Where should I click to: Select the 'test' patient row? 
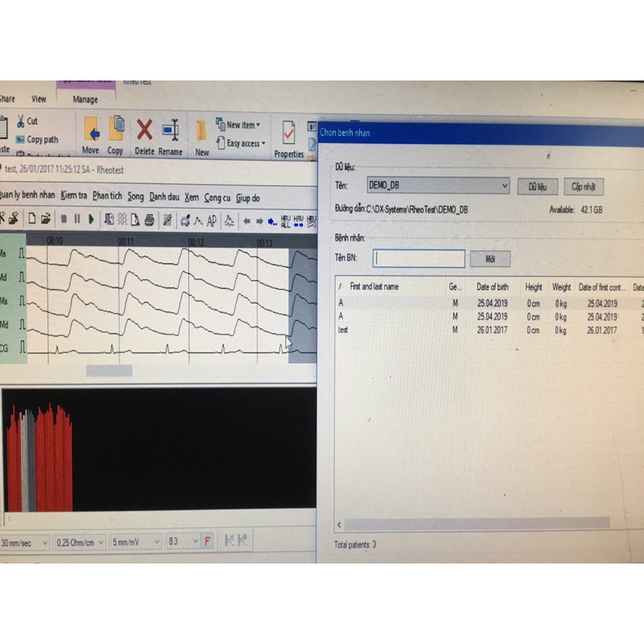tap(489, 330)
